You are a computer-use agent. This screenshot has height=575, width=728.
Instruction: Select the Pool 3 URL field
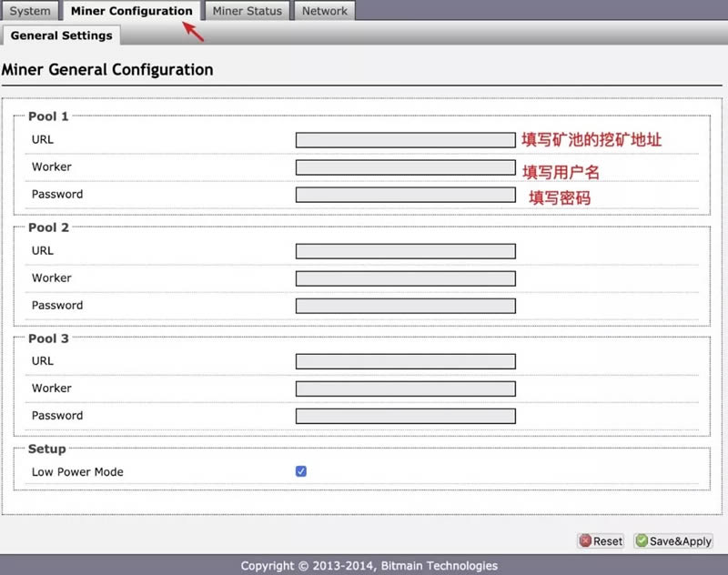click(405, 361)
